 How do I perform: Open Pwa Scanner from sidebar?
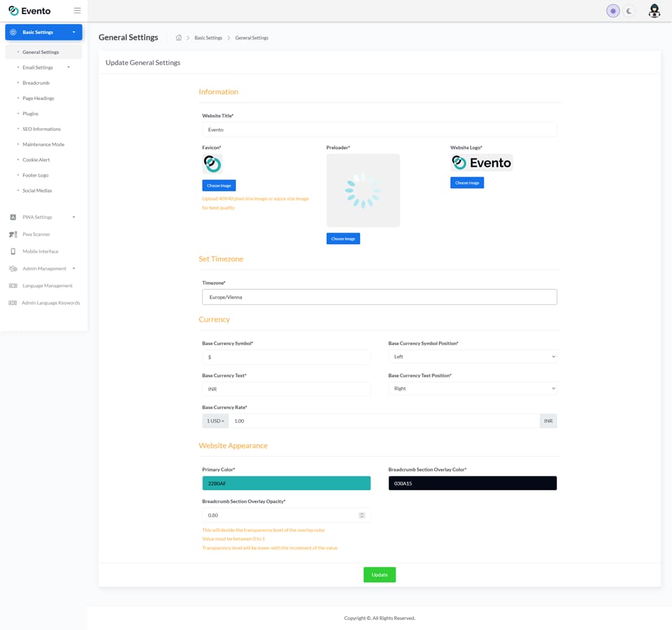pyautogui.click(x=36, y=234)
